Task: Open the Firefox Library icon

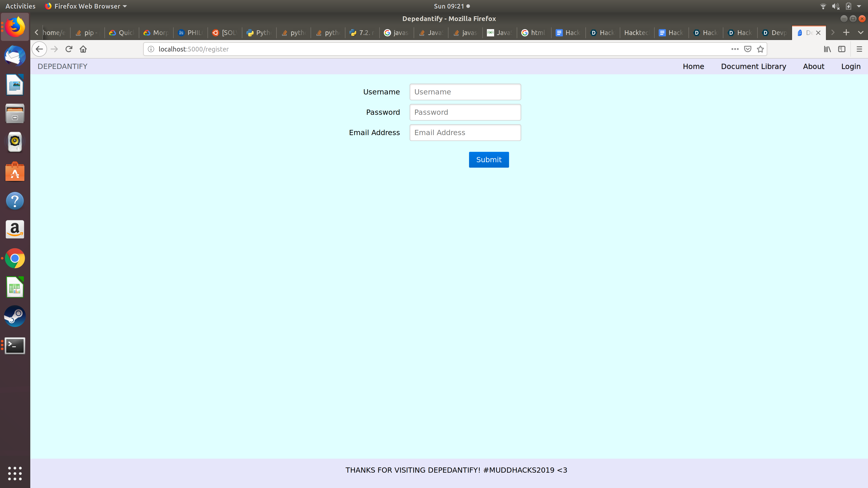Action: tap(827, 49)
